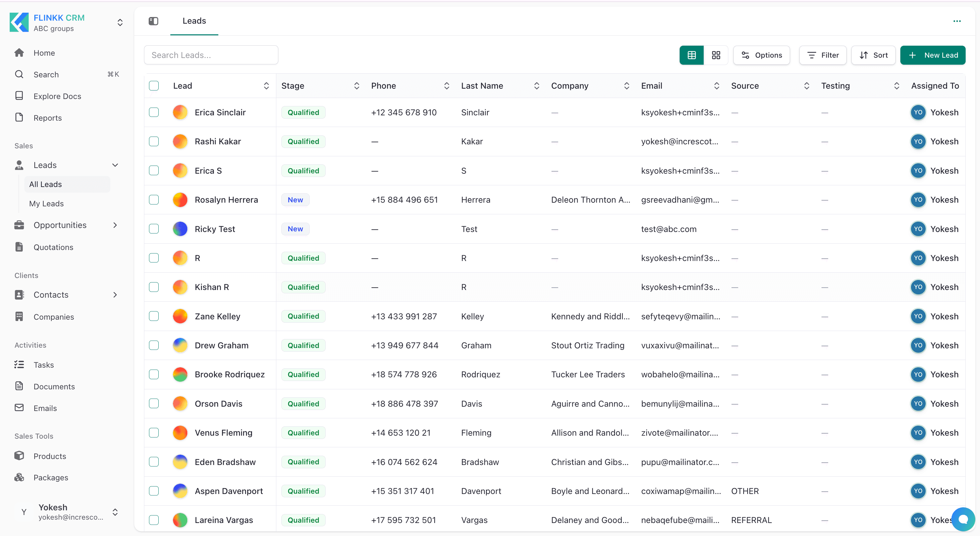Check the Zane Kelley row checkbox
This screenshot has width=980, height=536.
[x=154, y=316]
